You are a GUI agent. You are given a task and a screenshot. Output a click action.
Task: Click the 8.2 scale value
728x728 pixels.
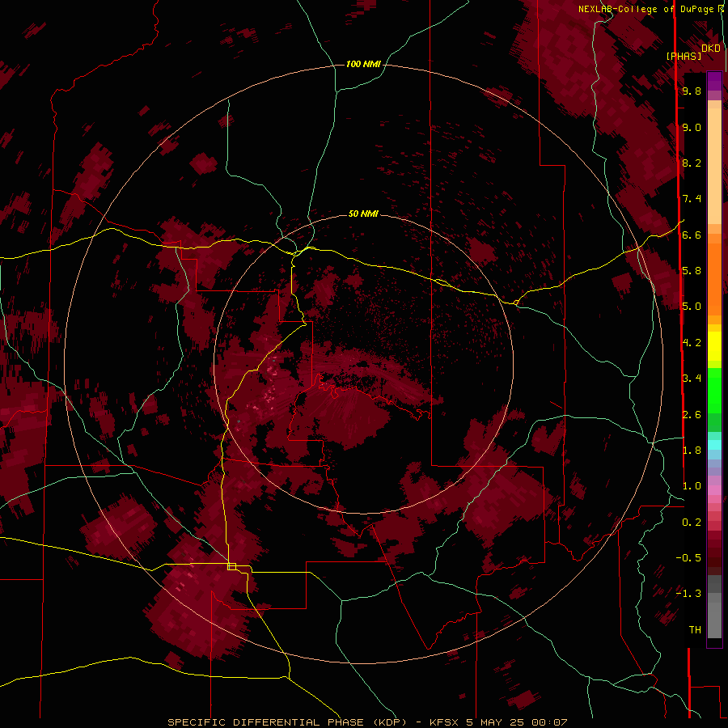(692, 163)
